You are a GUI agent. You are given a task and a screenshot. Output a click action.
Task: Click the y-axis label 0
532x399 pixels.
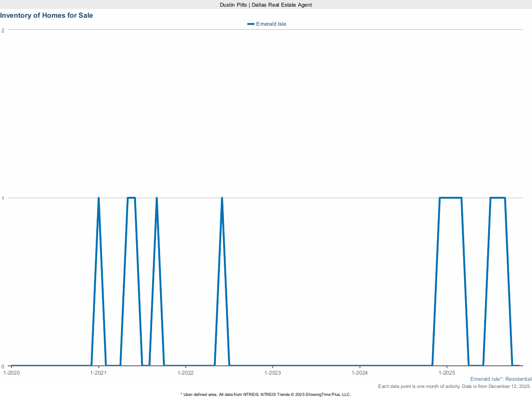3,366
